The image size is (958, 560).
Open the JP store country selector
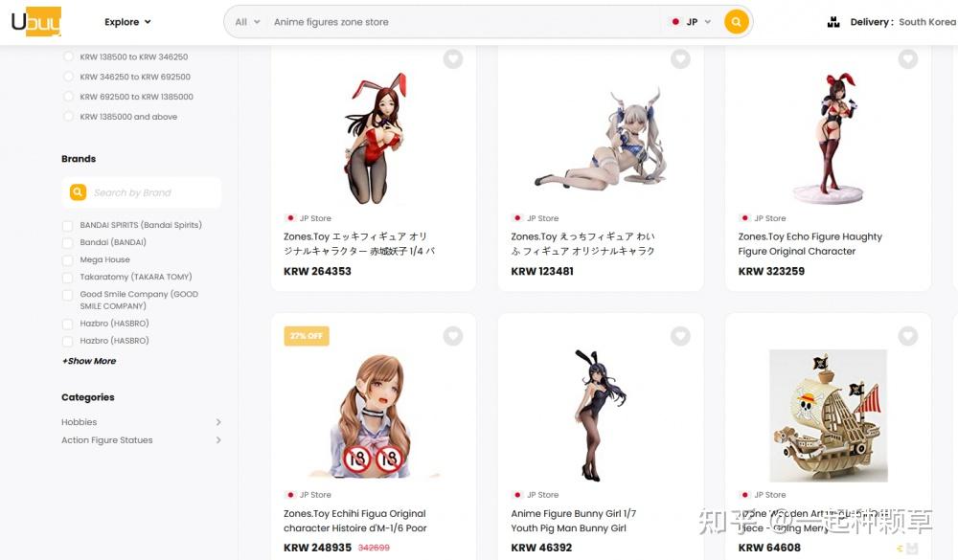[x=691, y=22]
